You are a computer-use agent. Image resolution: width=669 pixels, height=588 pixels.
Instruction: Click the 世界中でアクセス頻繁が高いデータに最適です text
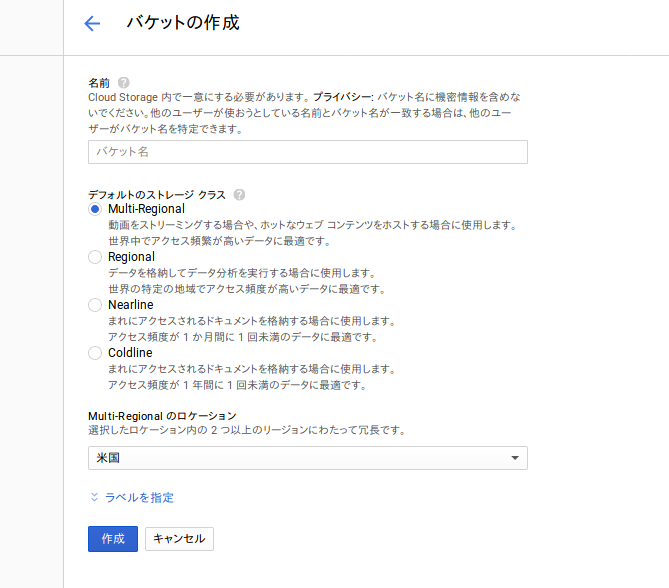click(219, 241)
